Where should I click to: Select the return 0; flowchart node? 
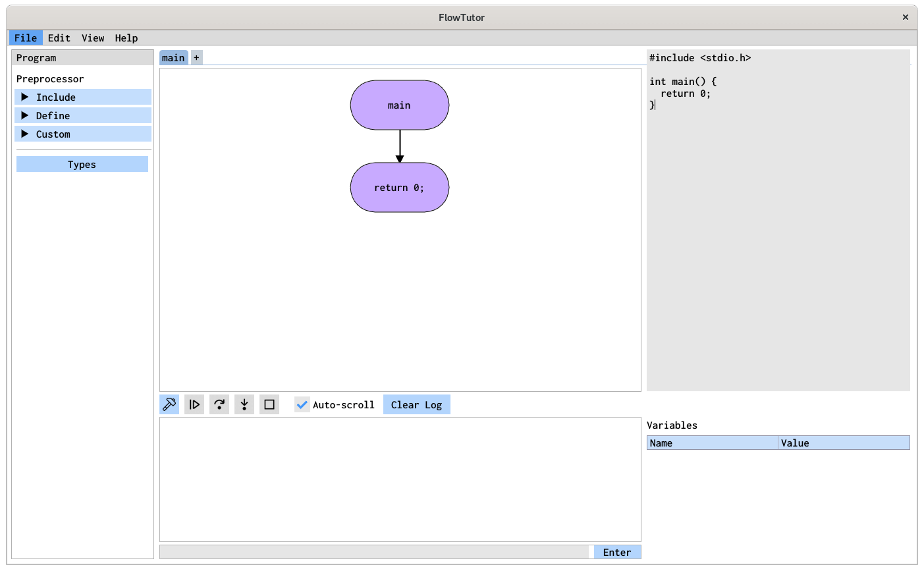click(x=400, y=188)
